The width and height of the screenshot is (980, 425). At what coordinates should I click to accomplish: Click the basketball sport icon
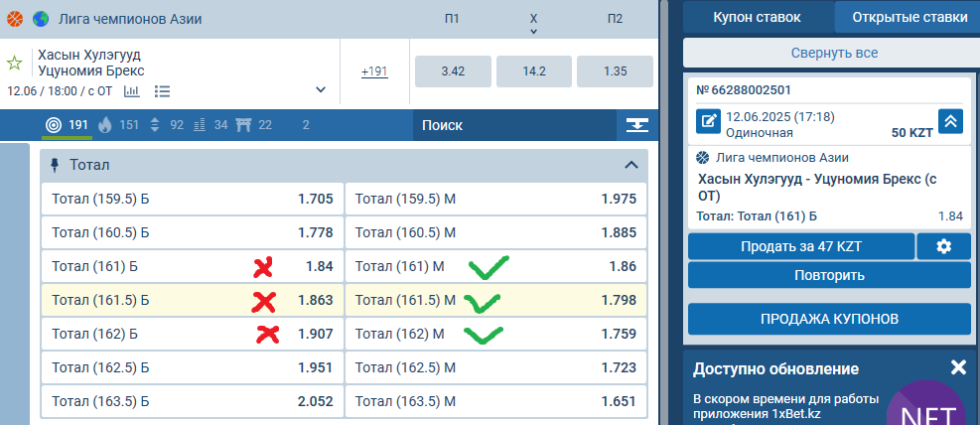coord(15,19)
